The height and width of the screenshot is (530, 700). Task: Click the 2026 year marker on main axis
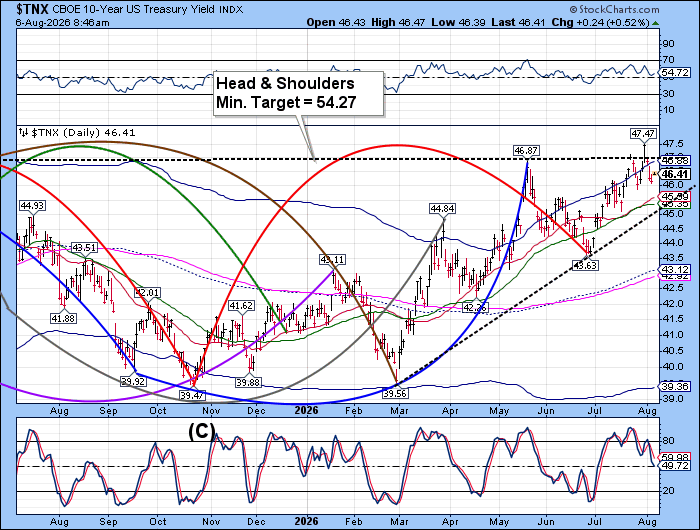coord(307,410)
